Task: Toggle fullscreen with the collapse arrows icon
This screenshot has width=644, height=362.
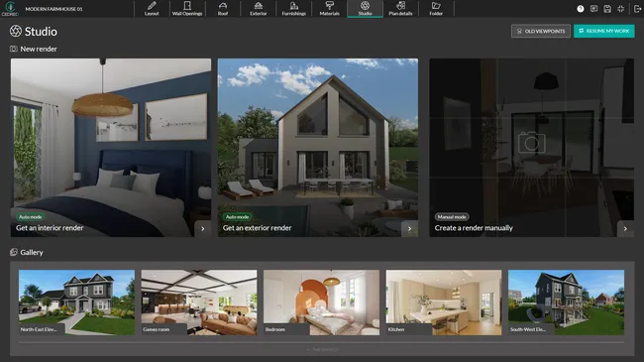Action: coord(621,9)
